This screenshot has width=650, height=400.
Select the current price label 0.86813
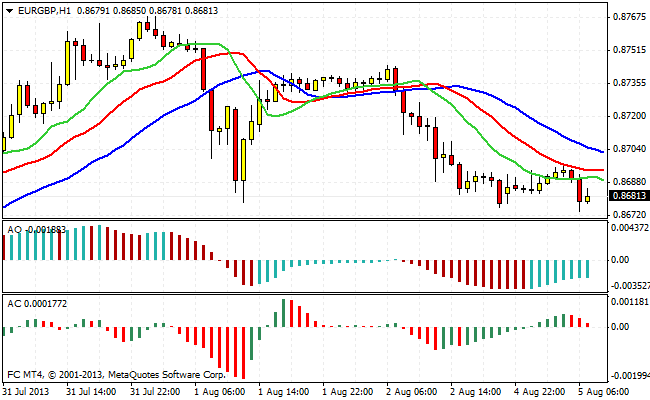tap(629, 196)
